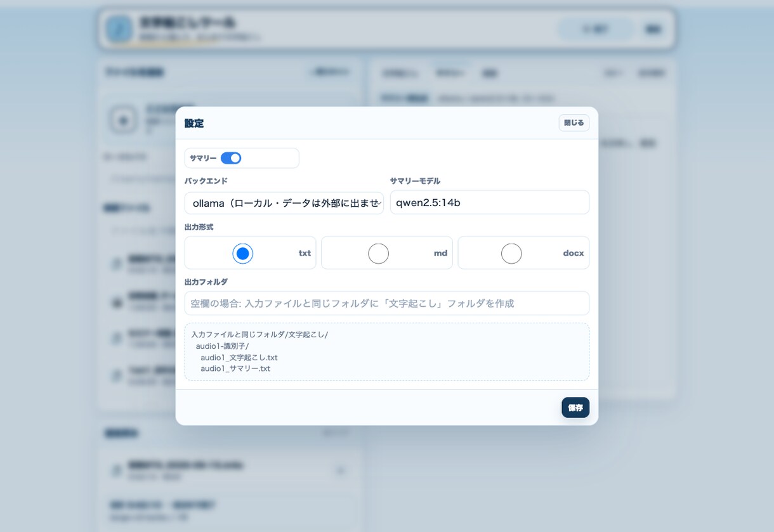Open the バックエンド ollama dropdown
Screen dimensions: 774x532
[x=284, y=203]
